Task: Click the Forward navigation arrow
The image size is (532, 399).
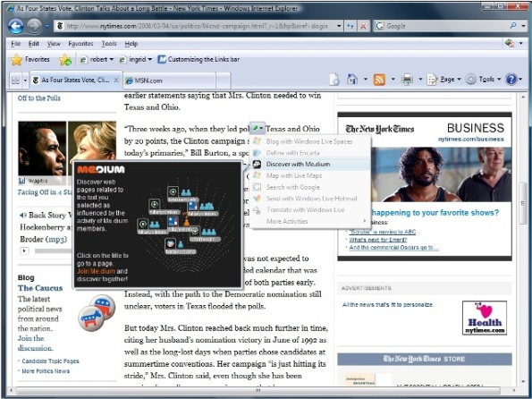Action: (34, 26)
